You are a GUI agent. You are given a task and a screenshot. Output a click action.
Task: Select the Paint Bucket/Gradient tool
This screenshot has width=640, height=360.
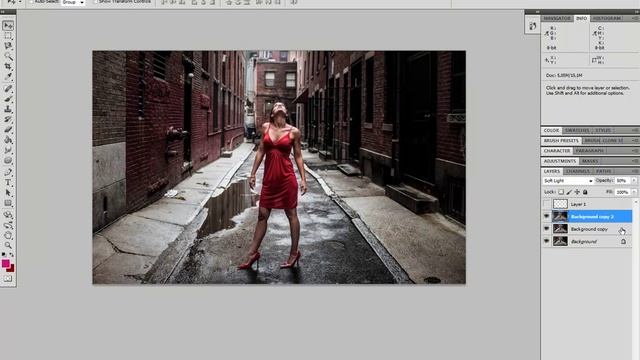coord(8,140)
